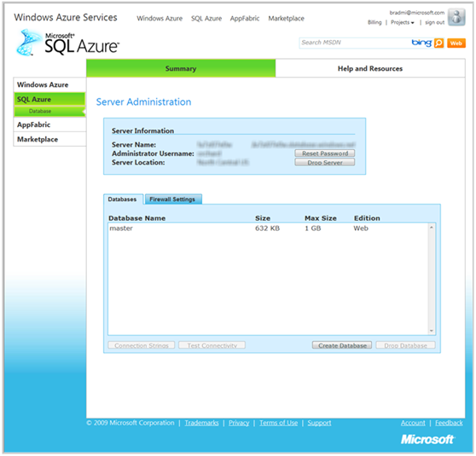This screenshot has width=476, height=456.
Task: Click the Microsoft logo in the footer
Action: 427,439
